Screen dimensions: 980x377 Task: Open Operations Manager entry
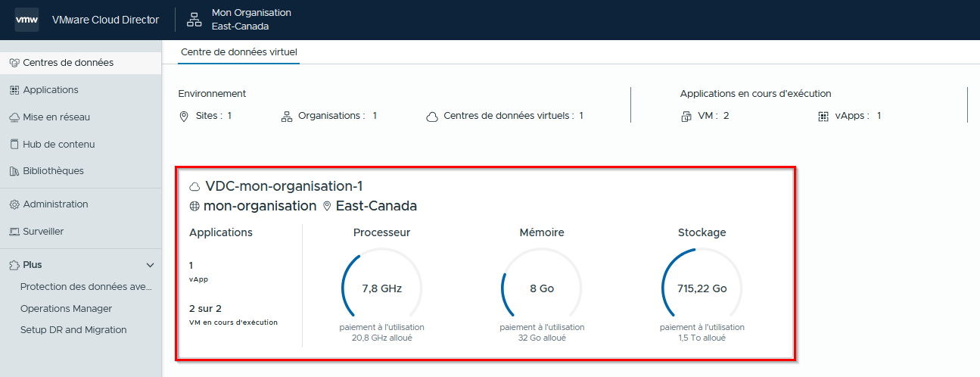click(66, 309)
